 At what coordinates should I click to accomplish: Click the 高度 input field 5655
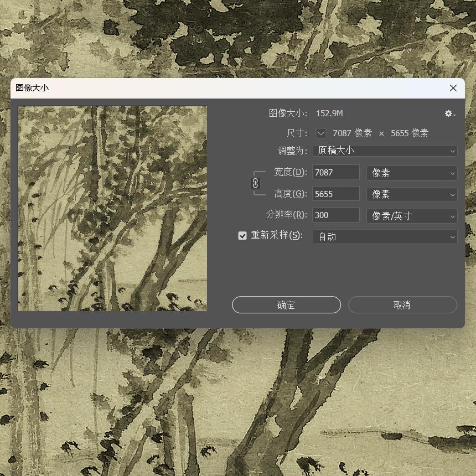(336, 194)
